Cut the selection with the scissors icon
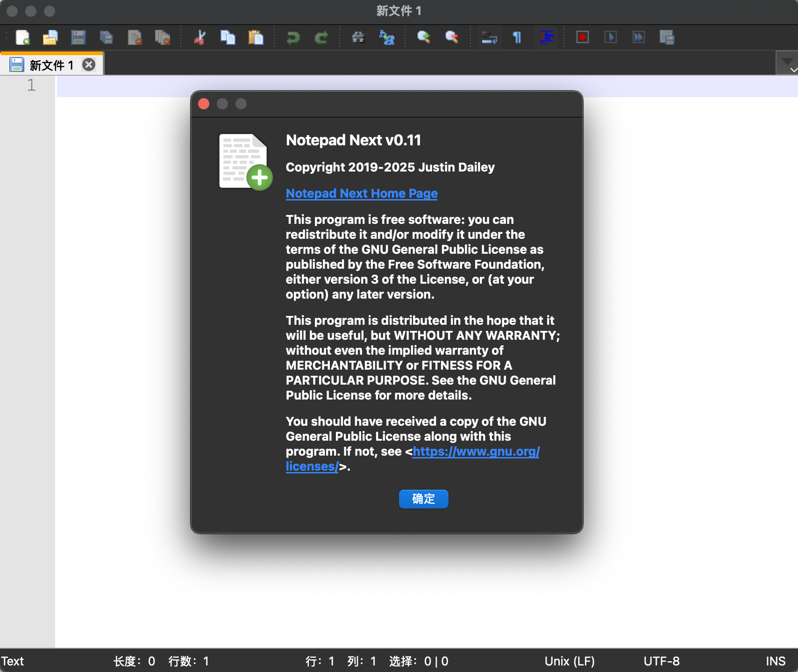This screenshot has height=672, width=798. [x=199, y=37]
